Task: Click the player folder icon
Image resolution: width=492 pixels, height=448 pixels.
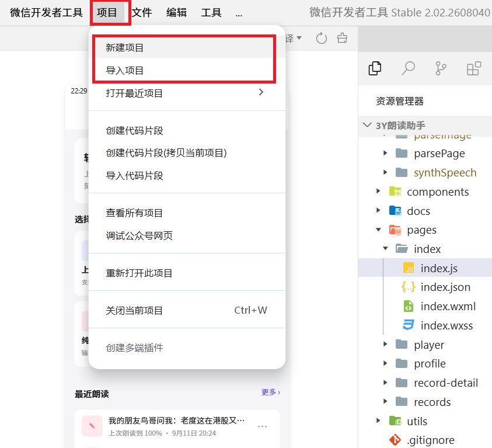Action: coord(402,345)
